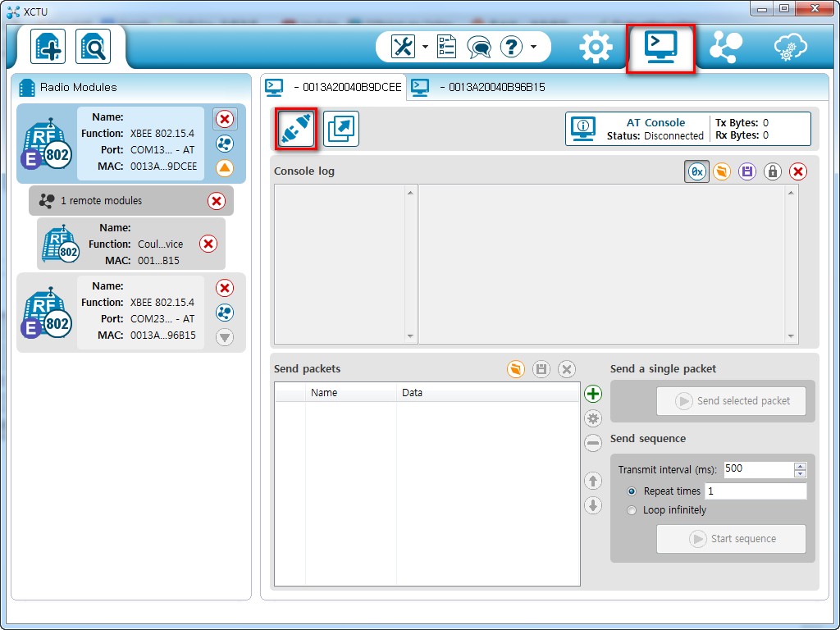The height and width of the screenshot is (630, 840).
Task: Click the Detach console view icon
Action: coord(341,130)
